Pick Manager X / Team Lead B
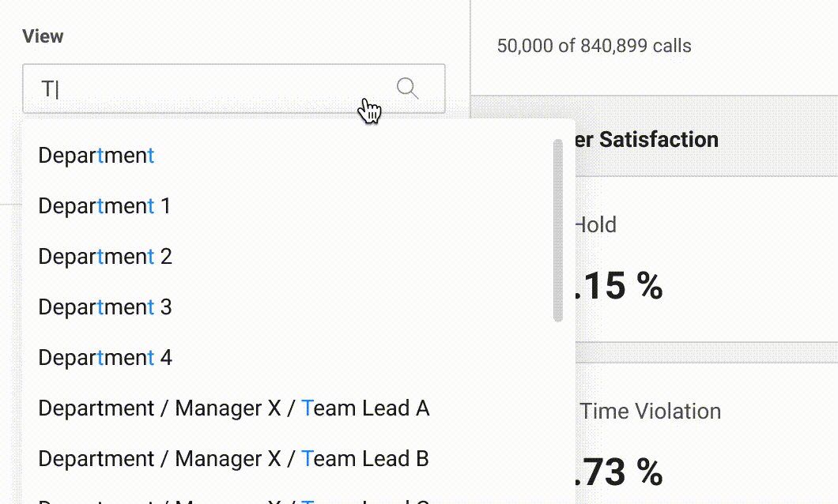838x504 pixels. (x=234, y=459)
